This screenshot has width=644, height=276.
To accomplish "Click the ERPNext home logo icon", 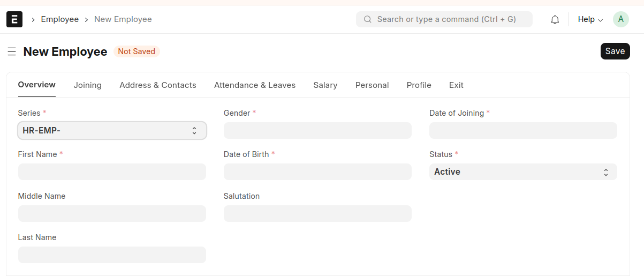I will tap(14, 19).
